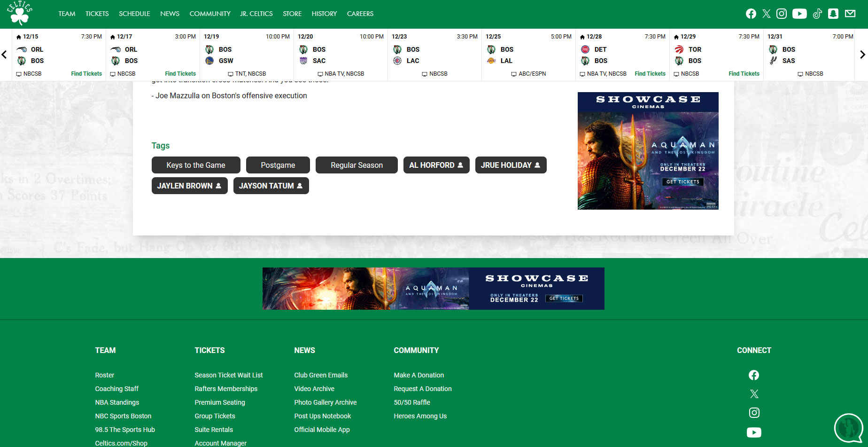The image size is (868, 447).
Task: Click Get Tickets on Aquaman sidebar ad
Action: (x=682, y=182)
